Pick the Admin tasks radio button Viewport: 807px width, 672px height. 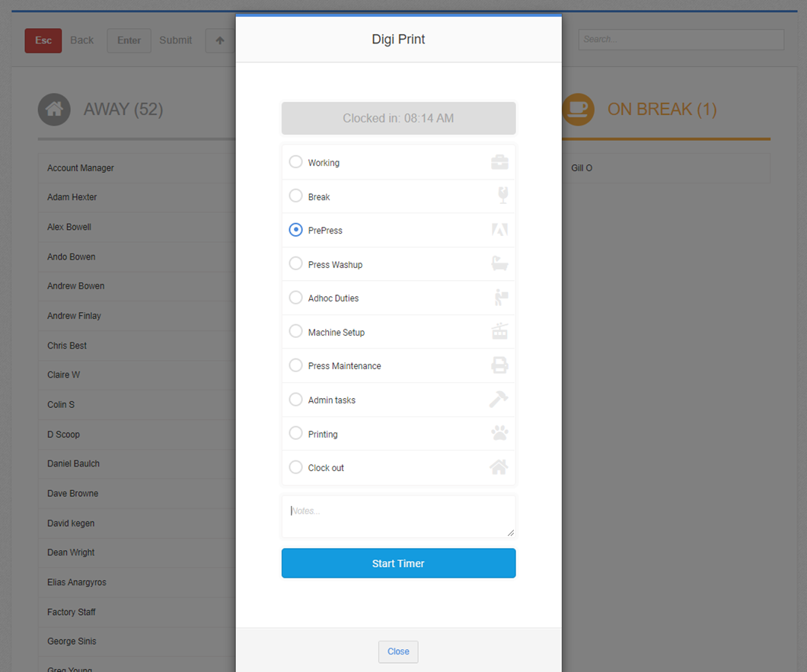[295, 400]
